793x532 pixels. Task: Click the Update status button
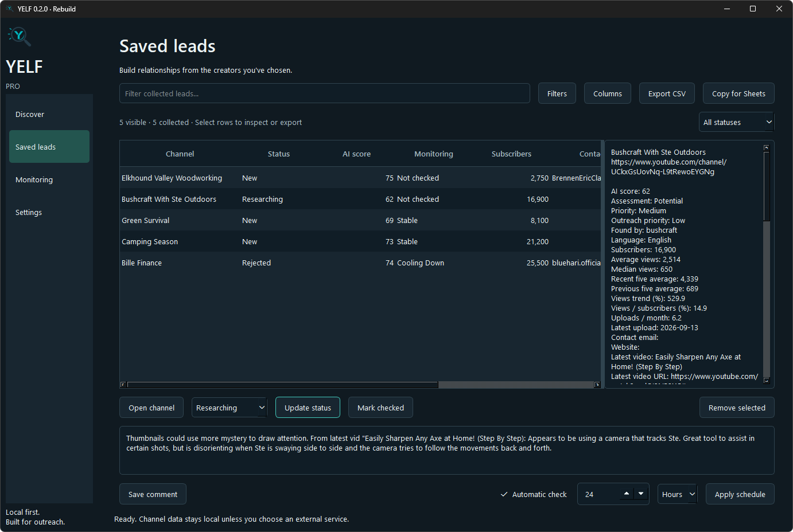click(308, 408)
